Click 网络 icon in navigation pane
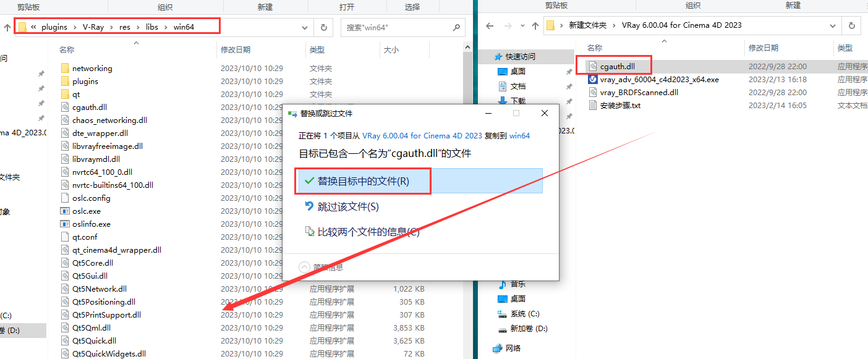 tap(498, 348)
